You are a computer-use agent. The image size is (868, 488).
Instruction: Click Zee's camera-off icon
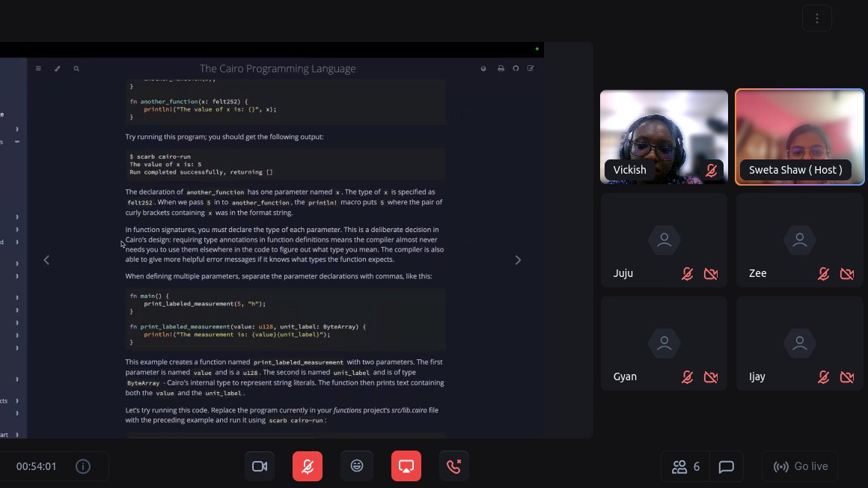[x=847, y=274]
